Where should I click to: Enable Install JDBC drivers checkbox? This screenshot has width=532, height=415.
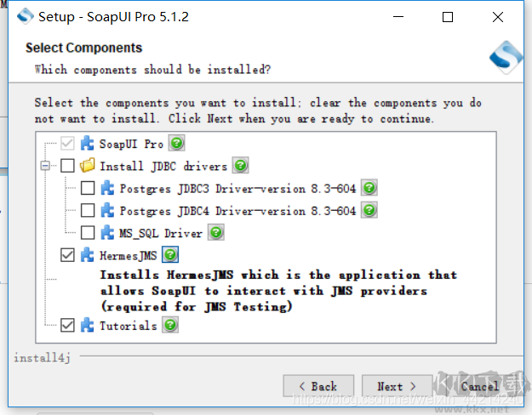point(67,166)
